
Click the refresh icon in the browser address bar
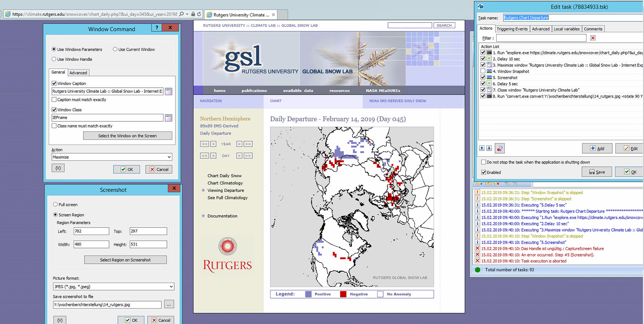199,14
